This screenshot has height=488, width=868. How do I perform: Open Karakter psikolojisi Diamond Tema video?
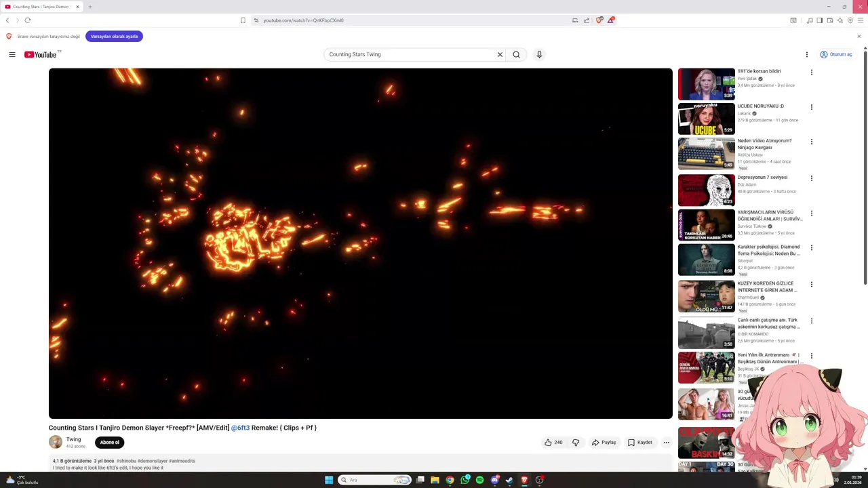[706, 259]
